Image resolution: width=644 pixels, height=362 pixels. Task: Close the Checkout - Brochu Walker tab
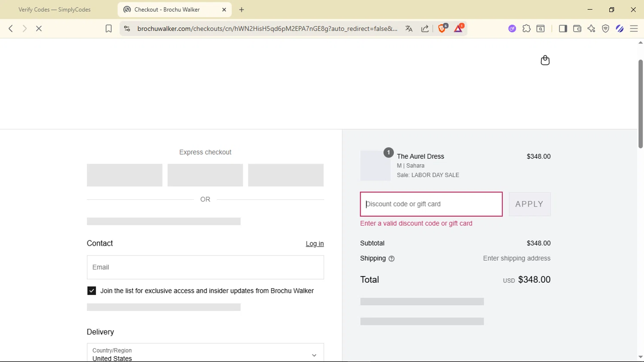(x=224, y=9)
